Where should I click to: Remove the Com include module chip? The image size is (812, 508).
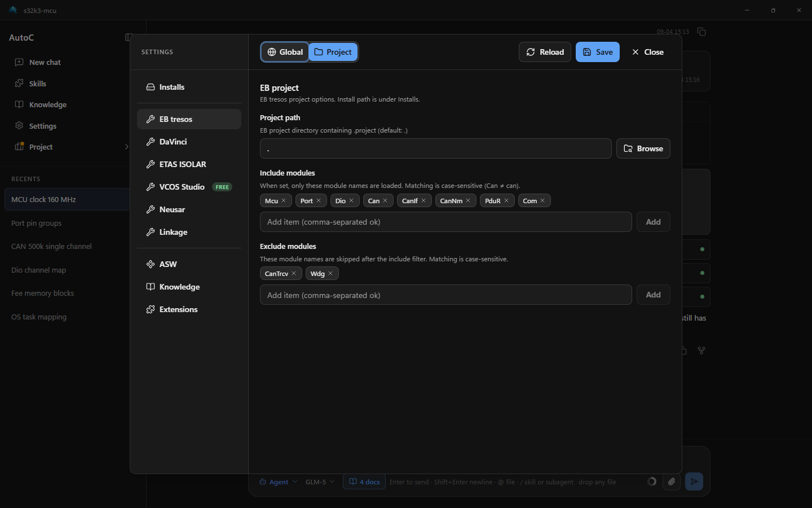tap(542, 200)
